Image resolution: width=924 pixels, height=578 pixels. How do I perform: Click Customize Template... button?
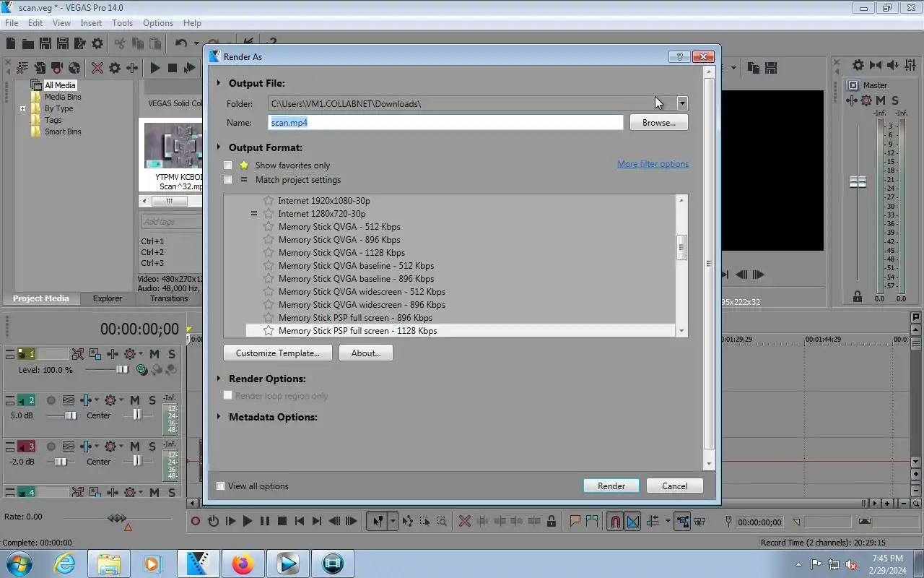(x=278, y=353)
